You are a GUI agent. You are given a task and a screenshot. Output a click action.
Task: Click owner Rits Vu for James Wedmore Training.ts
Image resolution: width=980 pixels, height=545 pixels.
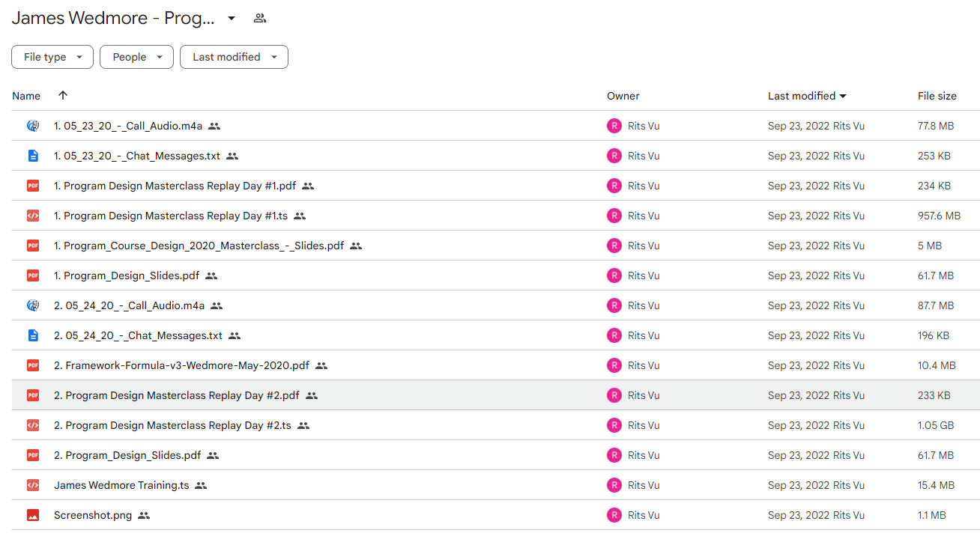[644, 485]
